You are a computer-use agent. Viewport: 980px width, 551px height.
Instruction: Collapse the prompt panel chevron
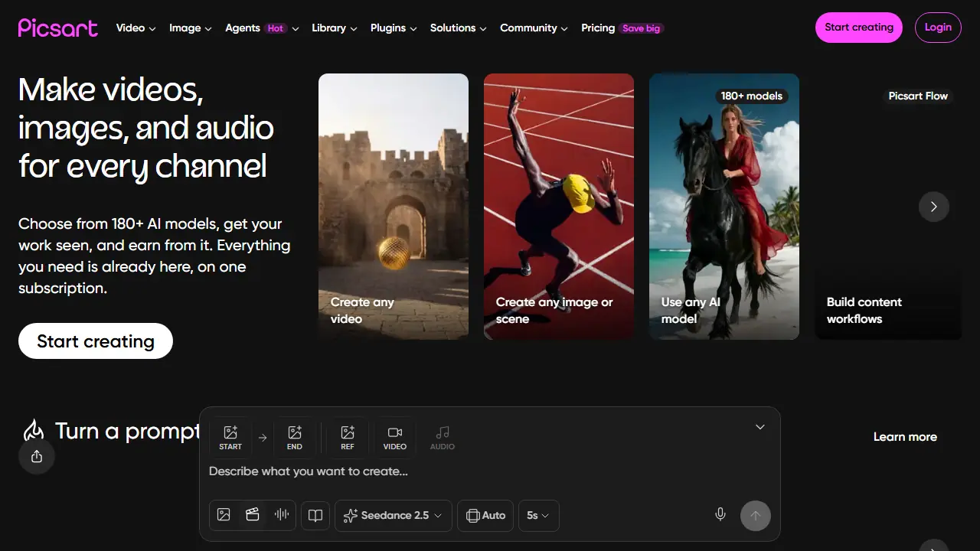point(760,427)
